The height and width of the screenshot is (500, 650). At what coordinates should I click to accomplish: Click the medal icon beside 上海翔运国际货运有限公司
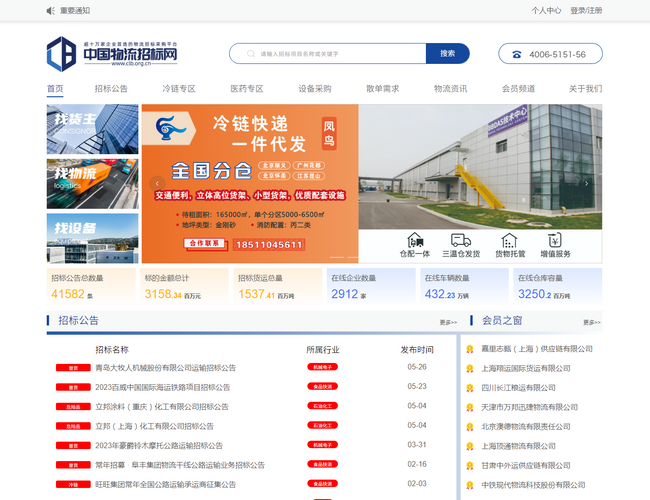(469, 367)
